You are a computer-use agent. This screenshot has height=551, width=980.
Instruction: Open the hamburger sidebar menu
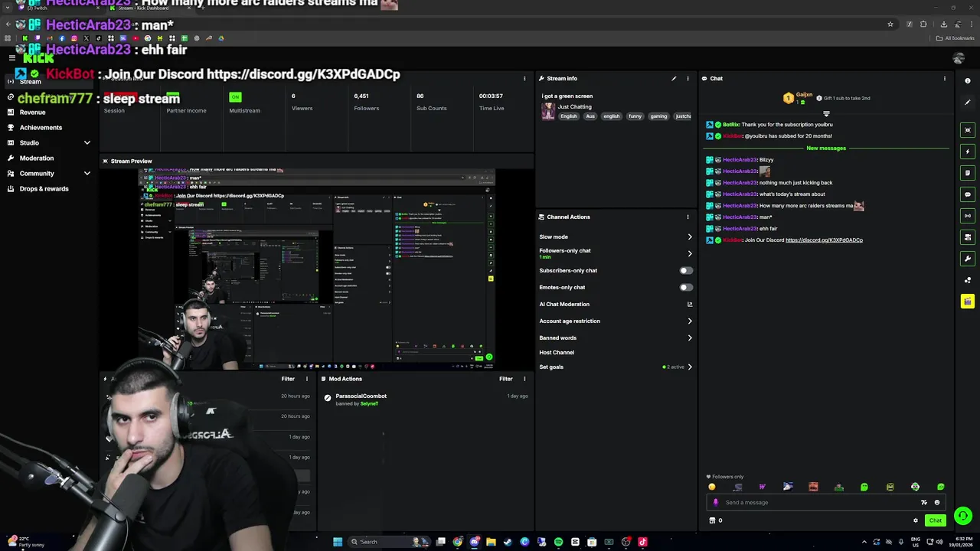[12, 58]
